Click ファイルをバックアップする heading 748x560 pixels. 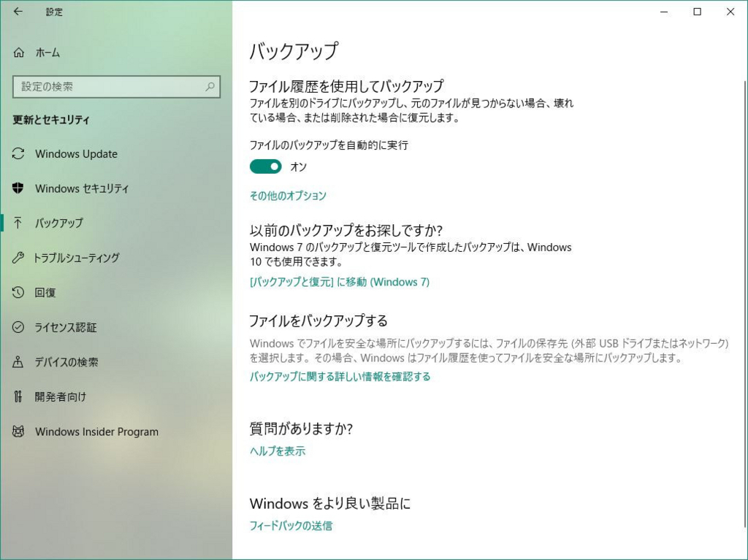click(318, 321)
